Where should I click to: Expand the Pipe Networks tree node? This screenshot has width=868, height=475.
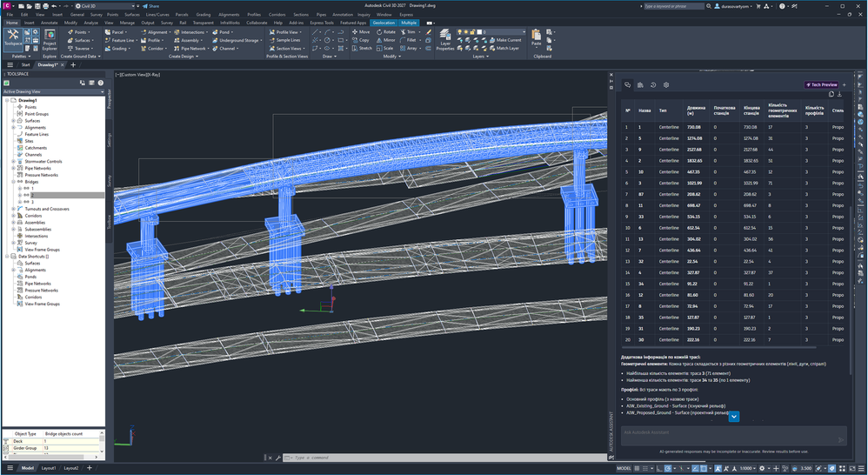click(14, 168)
